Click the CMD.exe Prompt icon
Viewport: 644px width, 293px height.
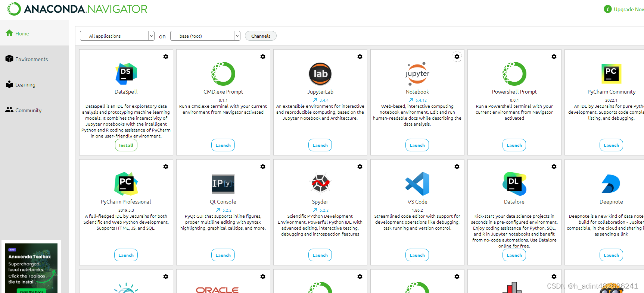coord(223,74)
